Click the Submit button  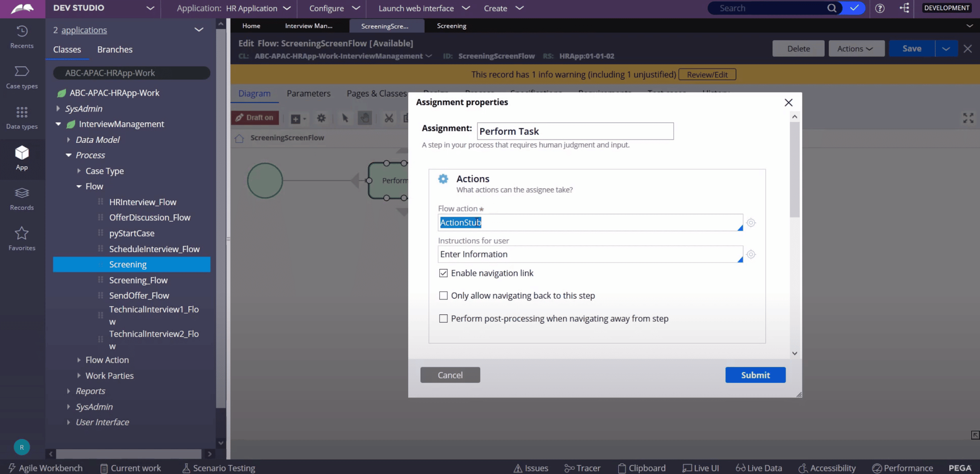point(755,375)
